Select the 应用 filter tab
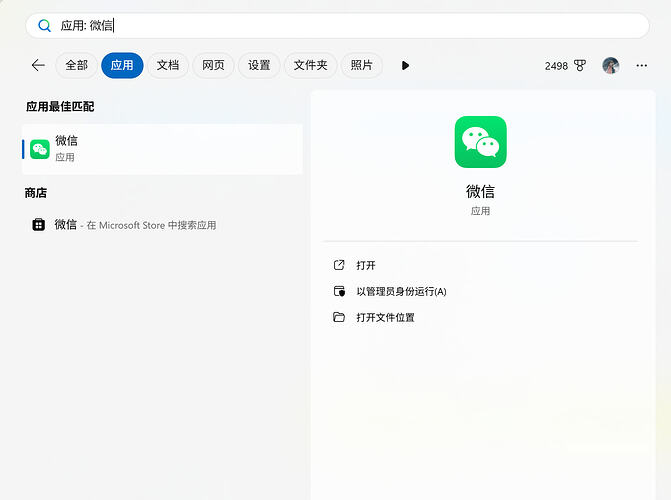The image size is (671, 500). [x=122, y=65]
